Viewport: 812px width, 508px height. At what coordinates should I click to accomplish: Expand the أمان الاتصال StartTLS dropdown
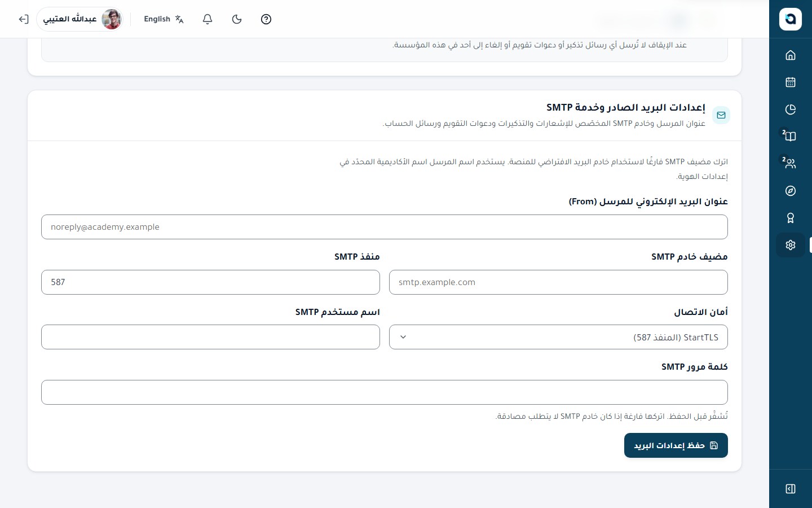click(558, 337)
